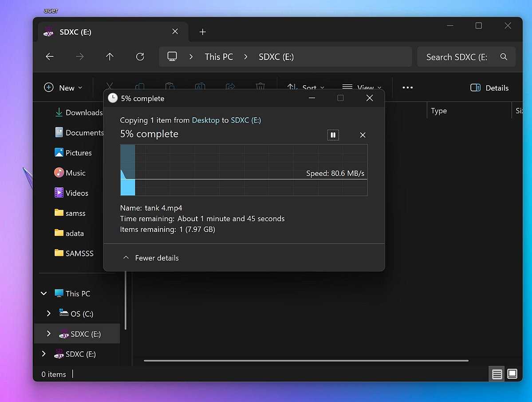This screenshot has height=402, width=532.
Task: Open the See more ellipsis menu
Action: [407, 88]
